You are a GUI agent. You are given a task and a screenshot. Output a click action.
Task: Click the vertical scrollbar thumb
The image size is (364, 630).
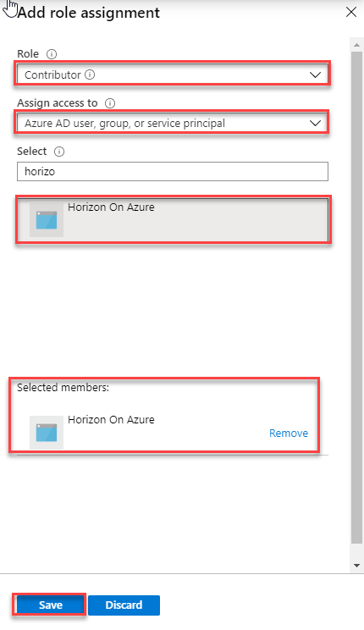(x=356, y=297)
